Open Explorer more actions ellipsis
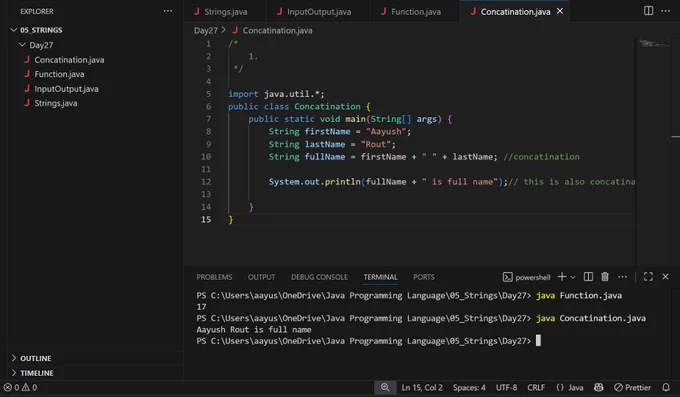 pos(168,11)
